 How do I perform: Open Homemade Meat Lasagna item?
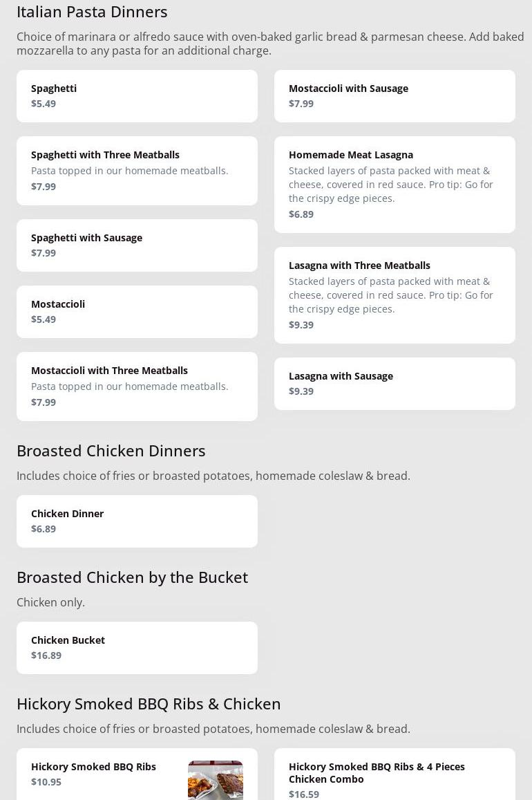pos(395,184)
